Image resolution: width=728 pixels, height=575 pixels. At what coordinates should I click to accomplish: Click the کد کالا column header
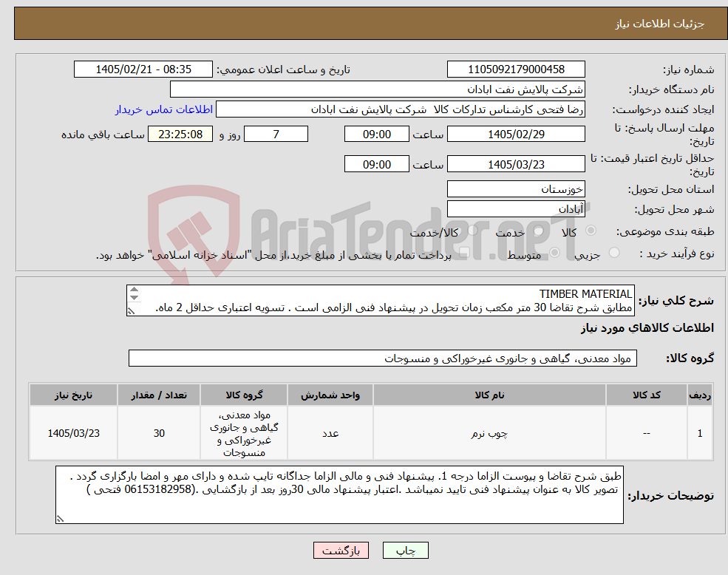coord(646,395)
